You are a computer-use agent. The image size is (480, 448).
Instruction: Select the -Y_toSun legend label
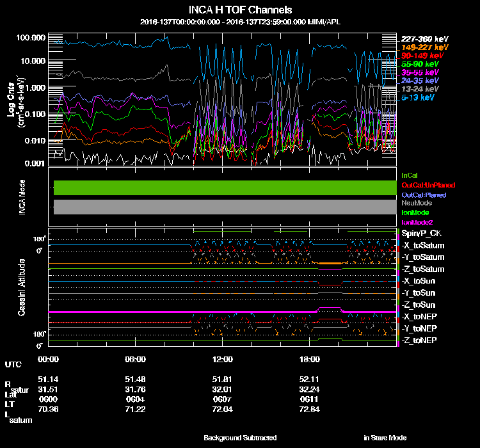pyautogui.click(x=419, y=292)
